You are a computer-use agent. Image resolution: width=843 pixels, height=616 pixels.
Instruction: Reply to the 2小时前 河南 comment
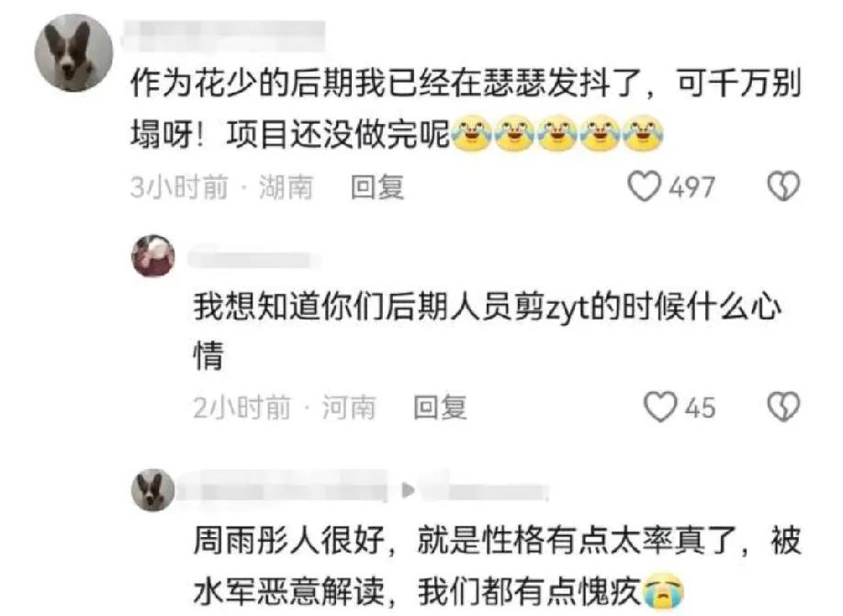(x=440, y=408)
